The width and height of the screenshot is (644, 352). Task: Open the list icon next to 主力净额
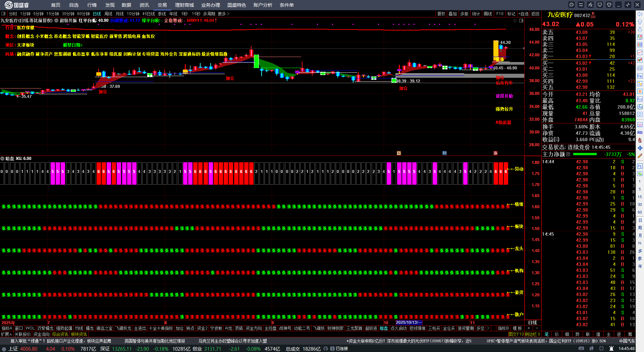point(568,154)
